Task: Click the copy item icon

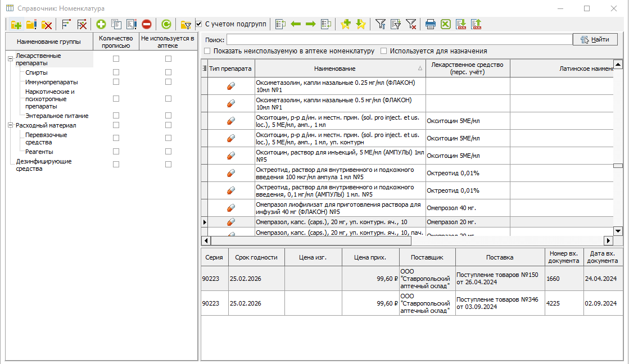Action: 116,25
